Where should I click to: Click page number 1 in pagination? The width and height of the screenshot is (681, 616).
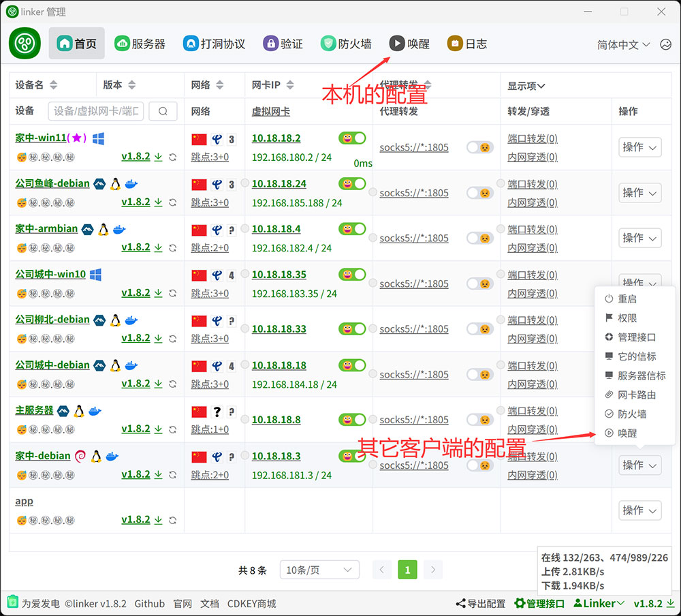pos(407,570)
